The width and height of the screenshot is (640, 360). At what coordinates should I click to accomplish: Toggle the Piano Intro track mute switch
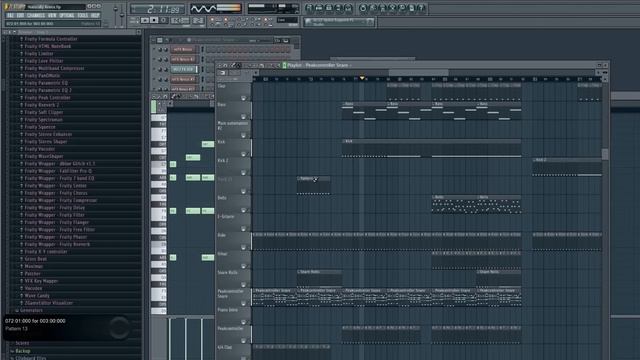(x=244, y=322)
